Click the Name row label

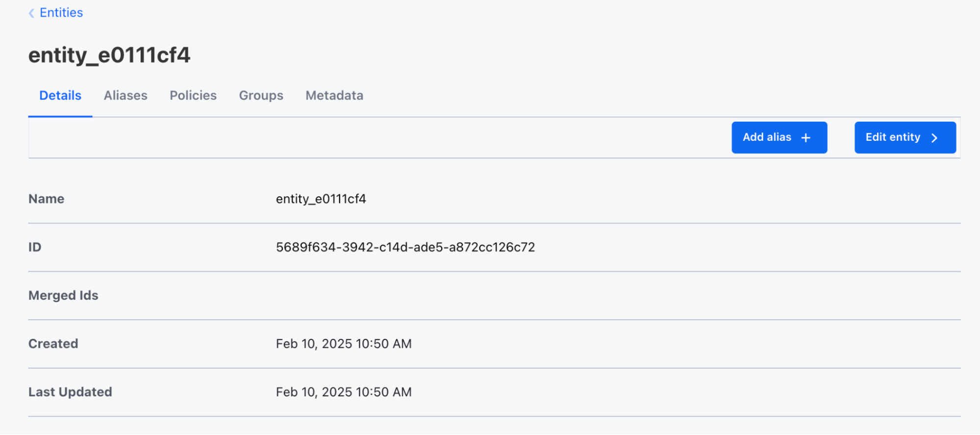46,199
